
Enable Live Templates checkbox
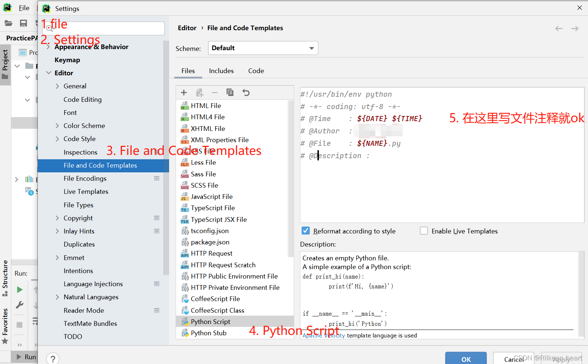424,231
